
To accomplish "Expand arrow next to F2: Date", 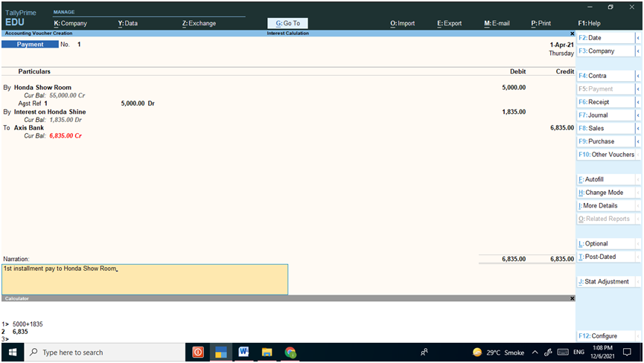I will (x=638, y=38).
